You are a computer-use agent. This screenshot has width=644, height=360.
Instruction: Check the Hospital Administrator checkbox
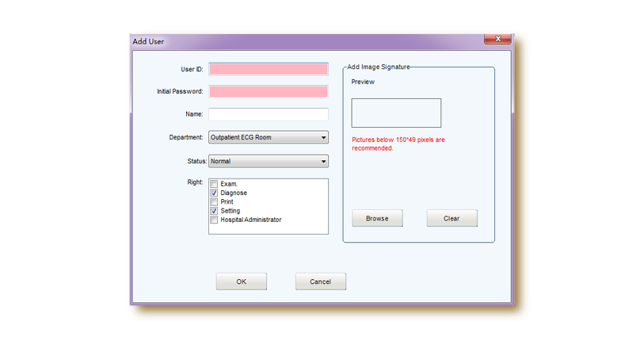pos(214,220)
